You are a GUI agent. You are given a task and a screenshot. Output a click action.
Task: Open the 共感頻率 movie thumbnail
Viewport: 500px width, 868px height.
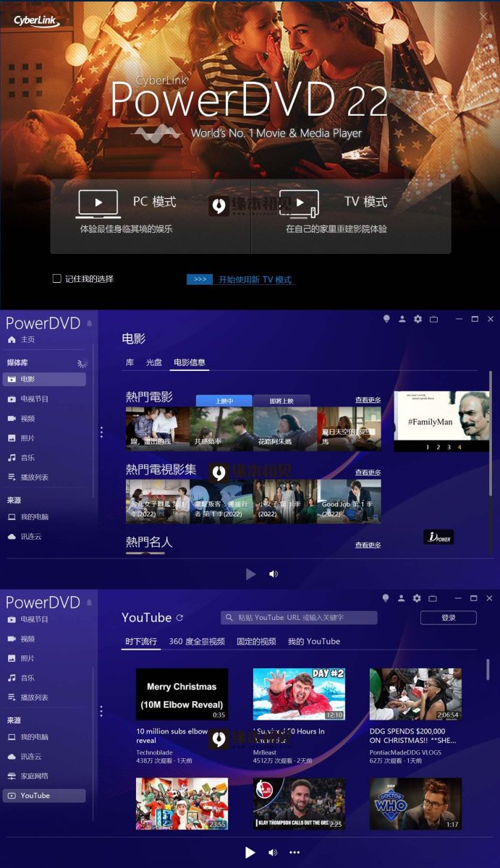pos(221,429)
